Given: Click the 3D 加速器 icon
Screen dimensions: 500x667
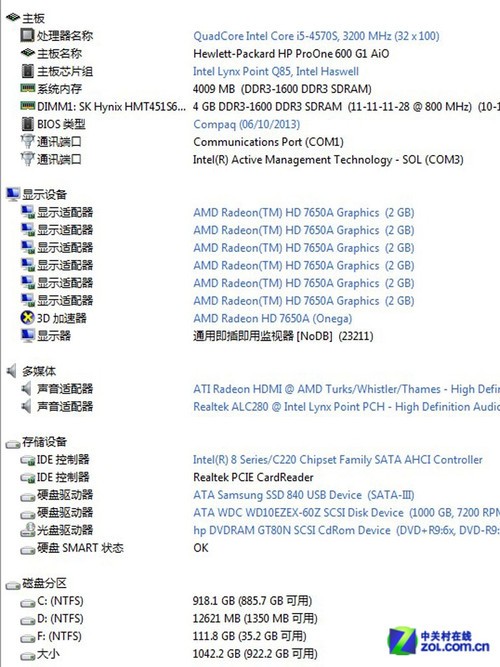Looking at the screenshot, I should point(28,318).
